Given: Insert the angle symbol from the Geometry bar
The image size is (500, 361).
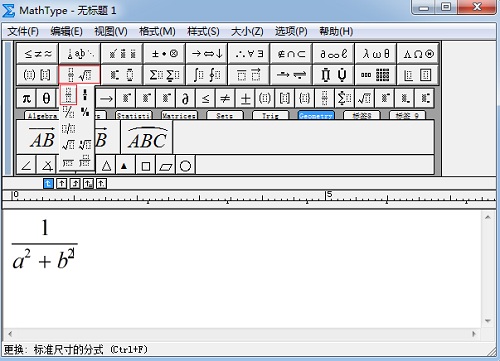Looking at the screenshot, I should (x=26, y=165).
